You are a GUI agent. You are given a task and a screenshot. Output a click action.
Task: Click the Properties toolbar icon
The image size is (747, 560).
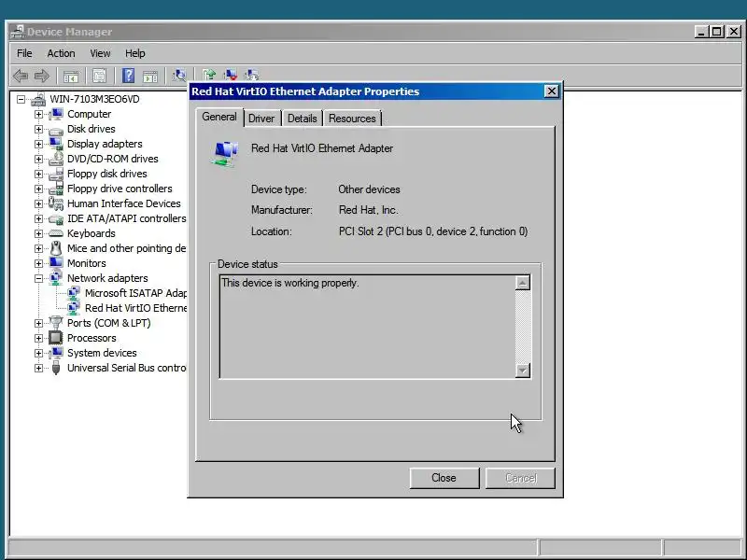[x=99, y=76]
